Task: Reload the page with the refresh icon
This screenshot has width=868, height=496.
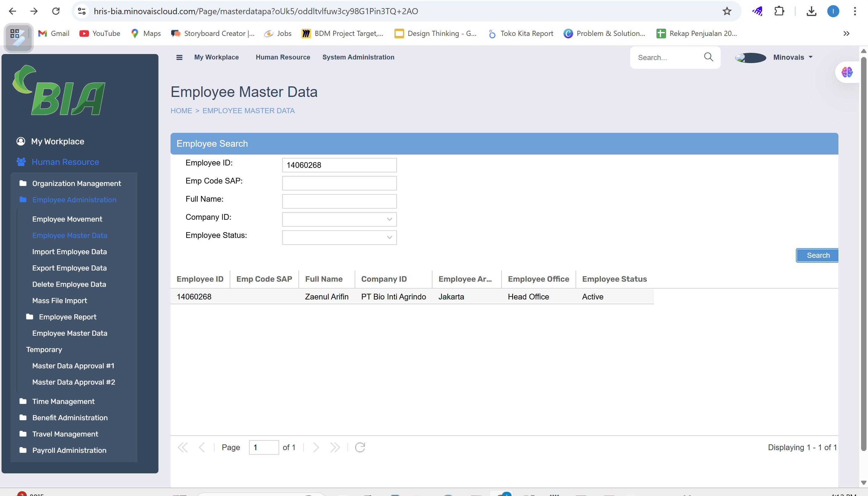Action: tap(56, 11)
